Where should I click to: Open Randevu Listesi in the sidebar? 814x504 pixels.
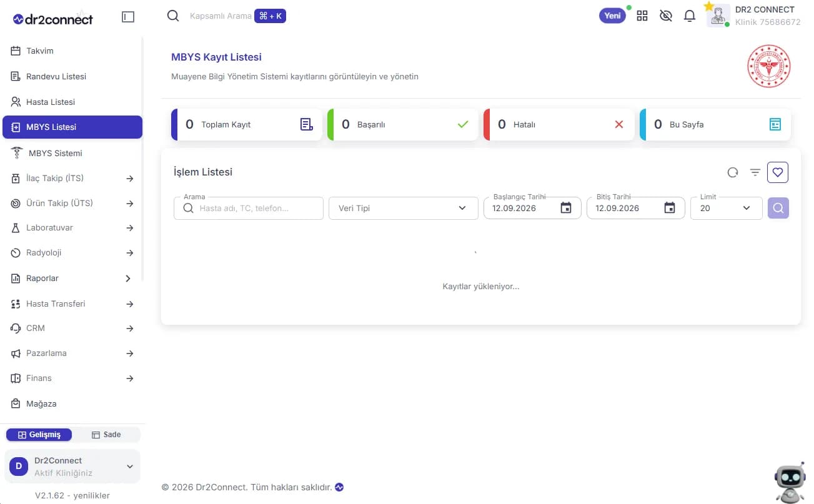[x=72, y=76]
